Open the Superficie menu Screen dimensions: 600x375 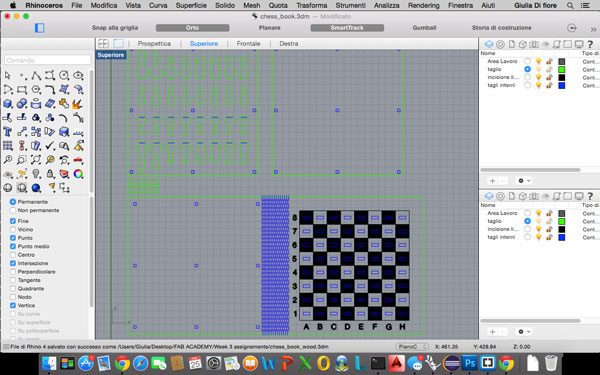pyautogui.click(x=191, y=5)
